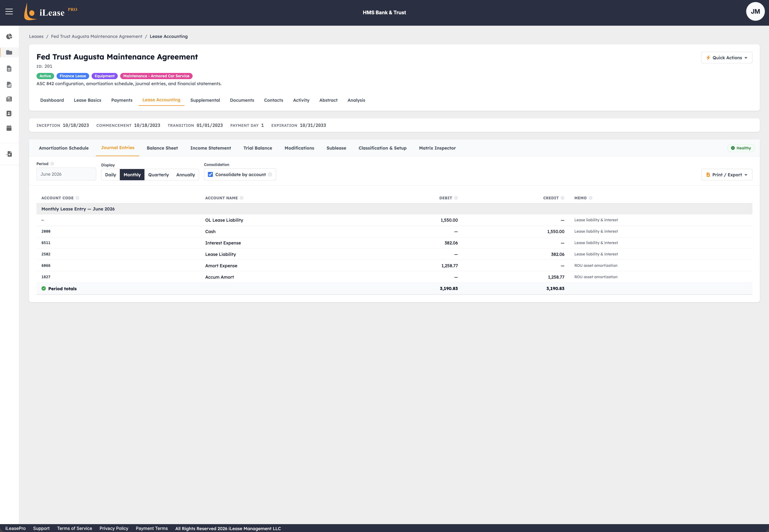This screenshot has width=769, height=532.
Task: Click the Interest Expense row
Action: click(x=394, y=243)
